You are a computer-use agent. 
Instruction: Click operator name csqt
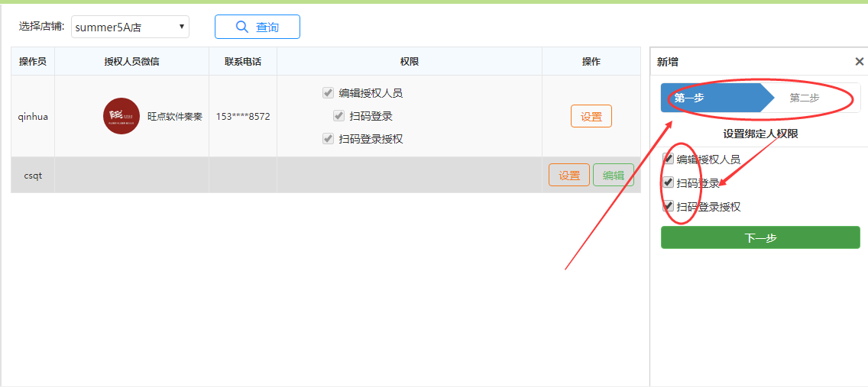33,176
